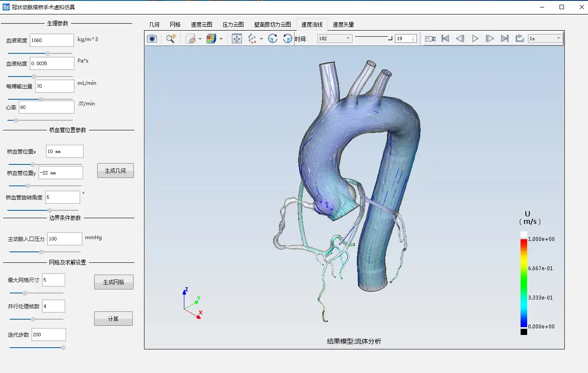Record animation with the video camera icon

point(430,39)
